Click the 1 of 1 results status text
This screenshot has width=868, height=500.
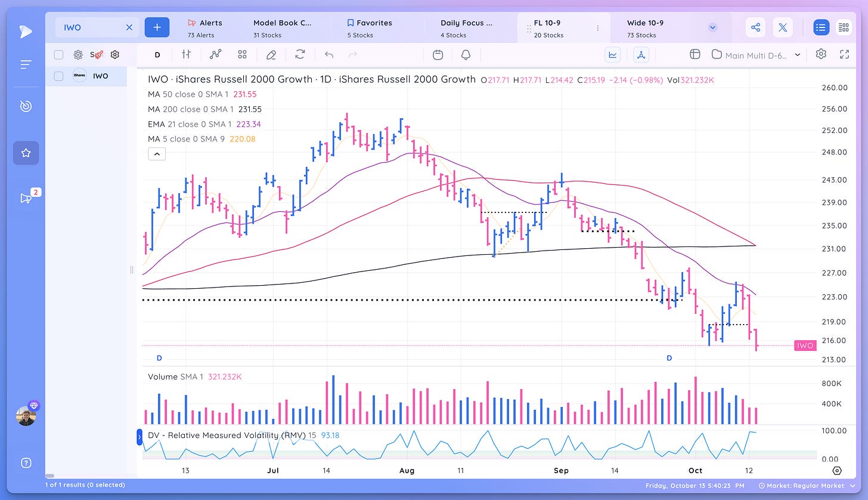85,485
